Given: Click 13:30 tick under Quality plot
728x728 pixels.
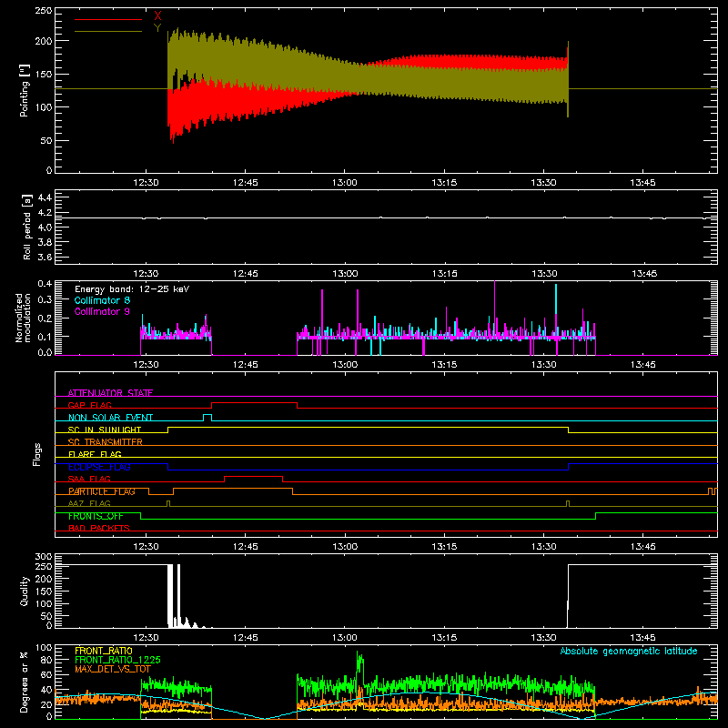Looking at the screenshot, I should (543, 638).
